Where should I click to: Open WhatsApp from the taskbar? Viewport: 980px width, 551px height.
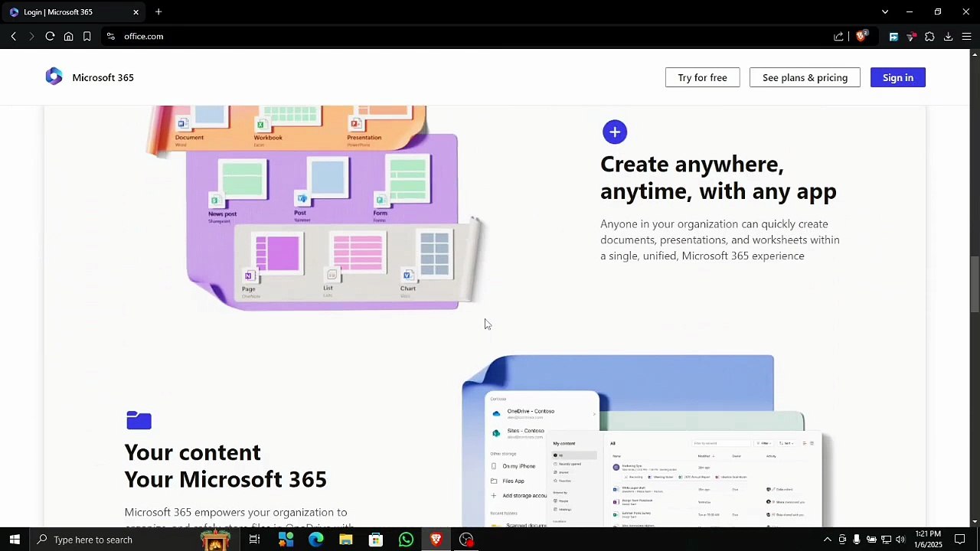[x=406, y=540]
